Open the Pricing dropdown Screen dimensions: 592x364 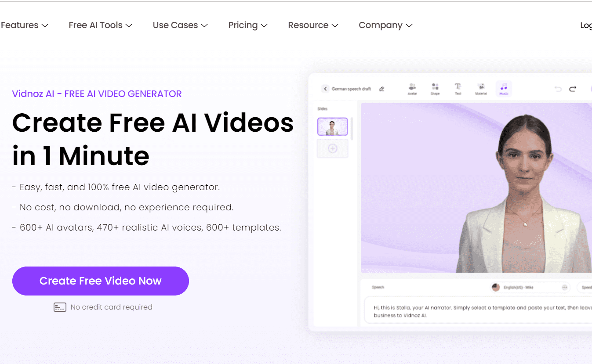pos(248,25)
